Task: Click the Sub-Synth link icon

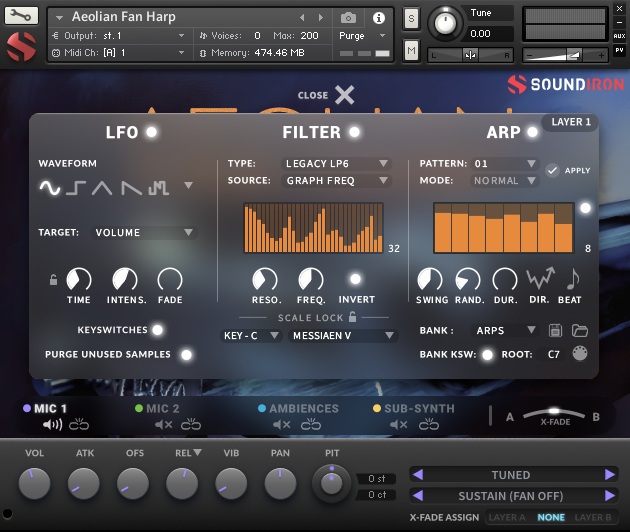Action: (x=429, y=424)
